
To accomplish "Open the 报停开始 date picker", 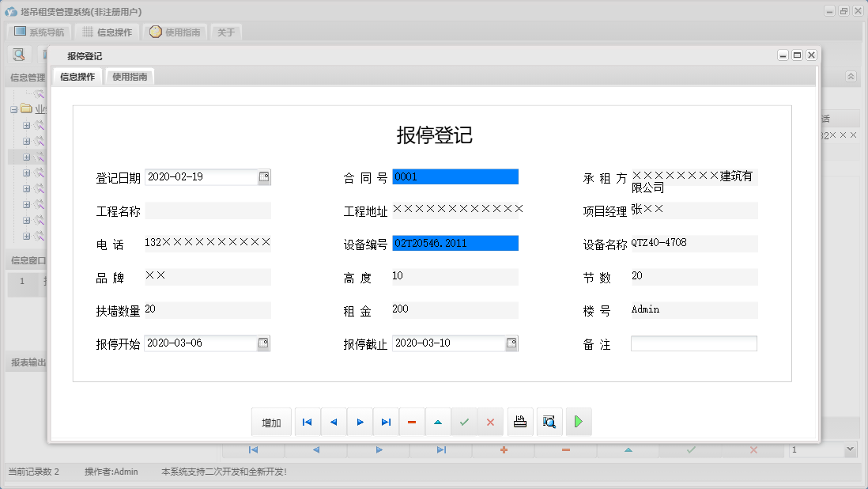I will click(264, 343).
